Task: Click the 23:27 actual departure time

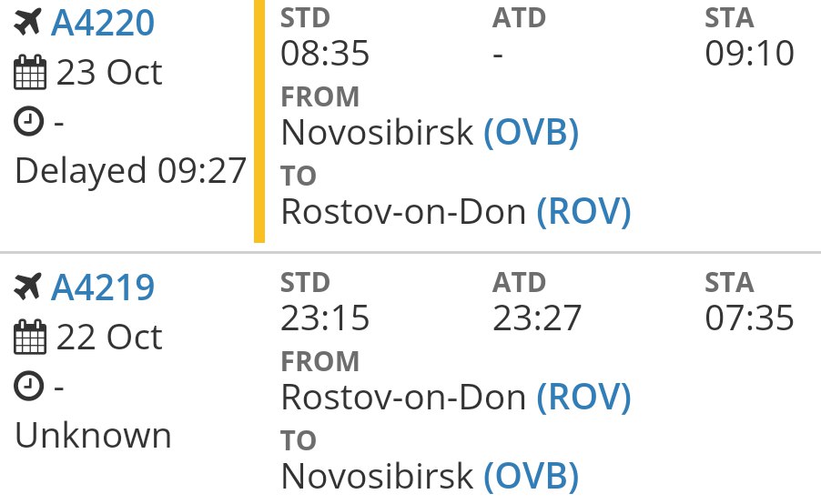Action: (x=537, y=318)
